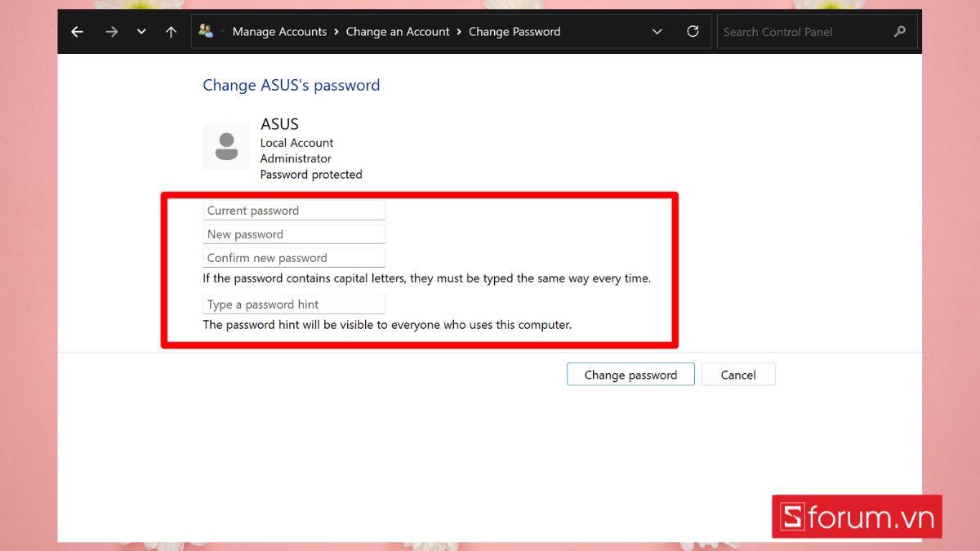Go up one level with Up arrow

[x=171, y=32]
